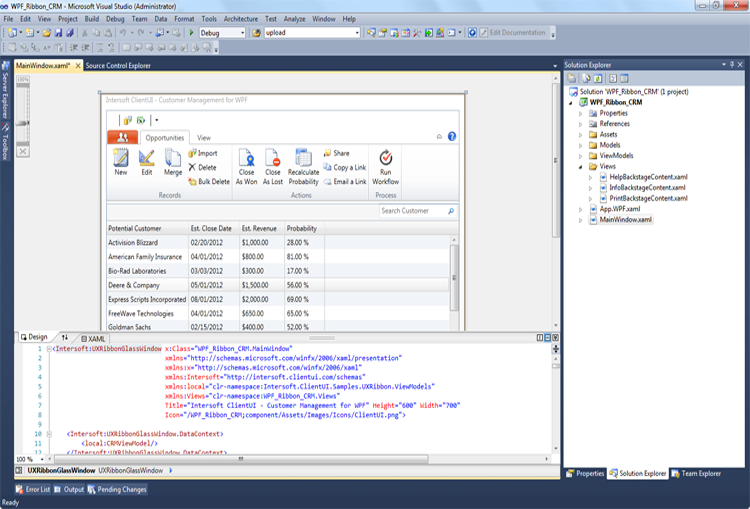Viewport: 750px width, 509px height.
Task: Click the Email a Link button
Action: point(344,182)
